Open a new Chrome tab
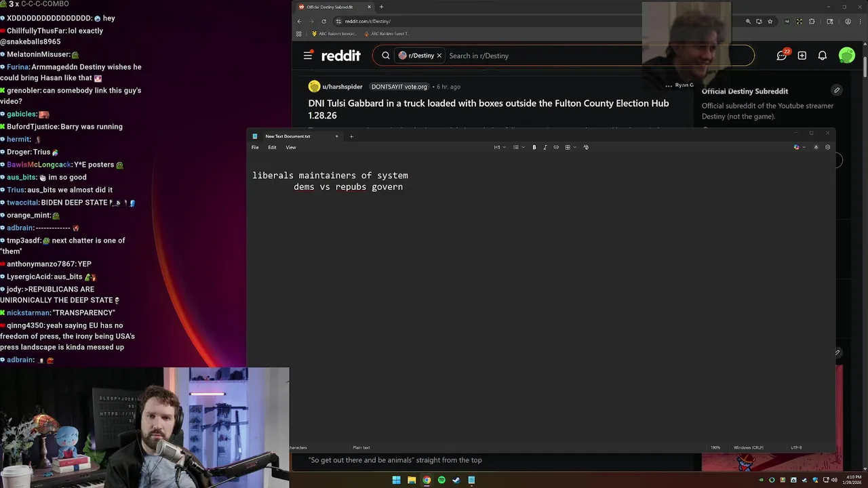The height and width of the screenshot is (488, 868). [x=381, y=7]
